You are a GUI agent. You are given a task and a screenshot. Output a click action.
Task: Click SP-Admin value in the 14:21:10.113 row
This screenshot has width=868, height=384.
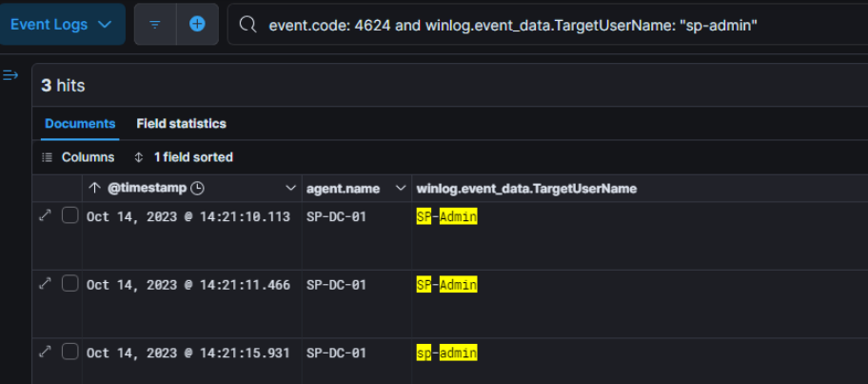click(446, 216)
